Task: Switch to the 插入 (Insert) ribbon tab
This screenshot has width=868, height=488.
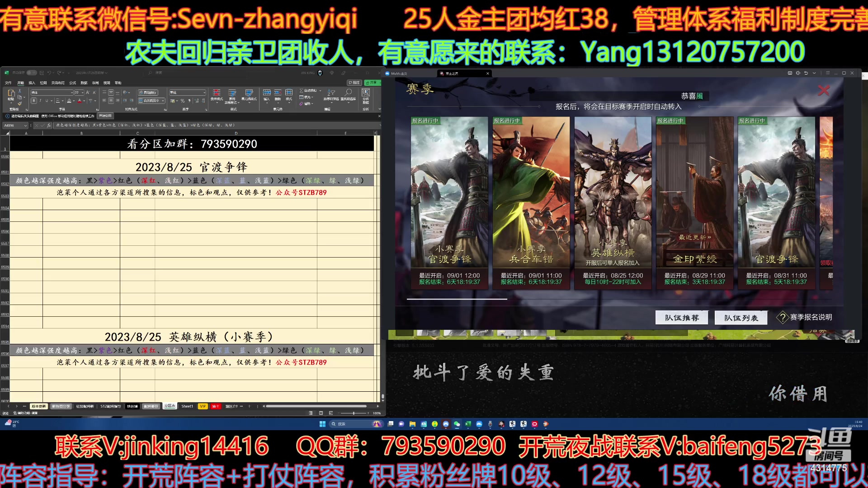Action: pos(32,83)
